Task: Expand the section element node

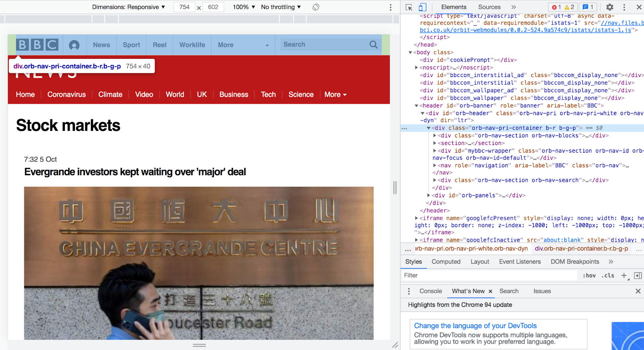Action: (x=435, y=143)
